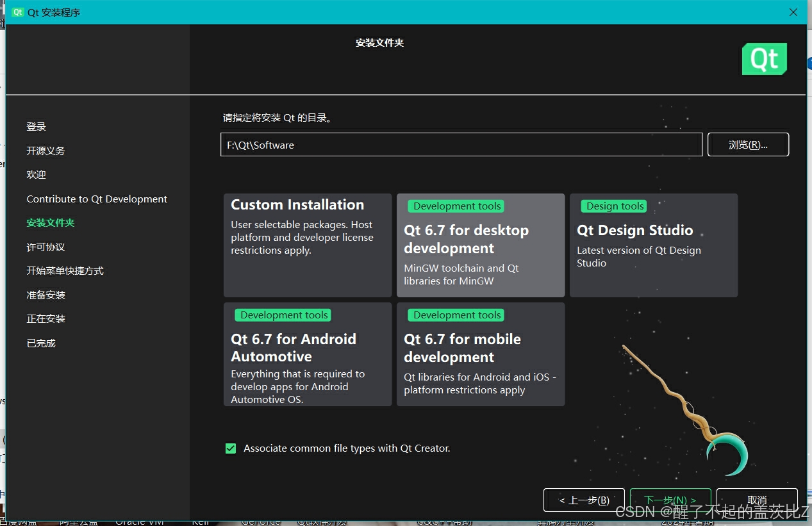Click the 安装文件夹 page heading
Screen dimensions: 812x526
(380, 43)
